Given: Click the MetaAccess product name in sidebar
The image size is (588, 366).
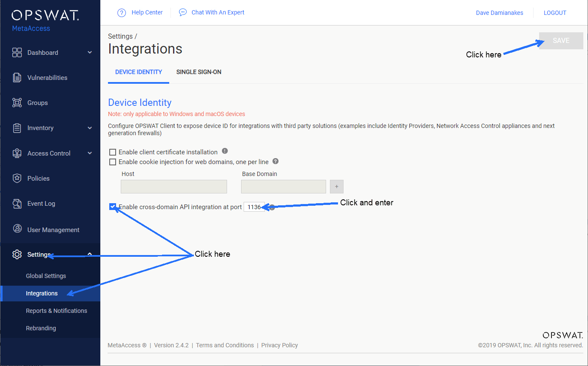Looking at the screenshot, I should click(x=31, y=28).
